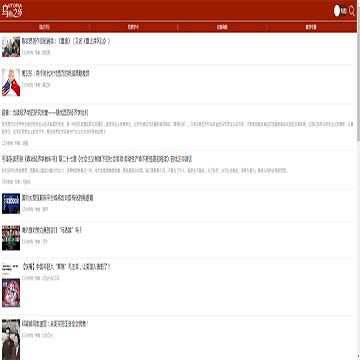This screenshot has width=360, height=360.
Task: Open the thumbnail showing a grid of faces
Action: click(11, 238)
